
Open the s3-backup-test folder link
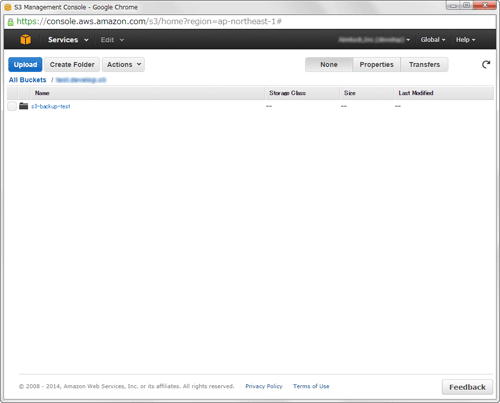click(51, 106)
